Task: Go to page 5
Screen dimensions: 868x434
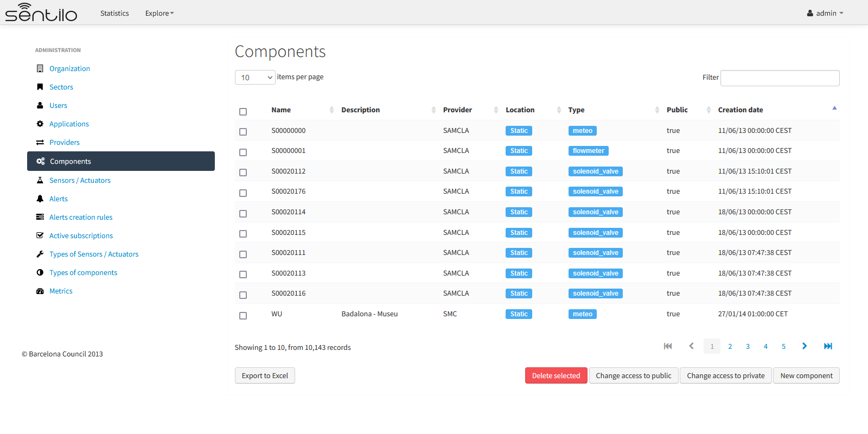Action: pyautogui.click(x=783, y=346)
